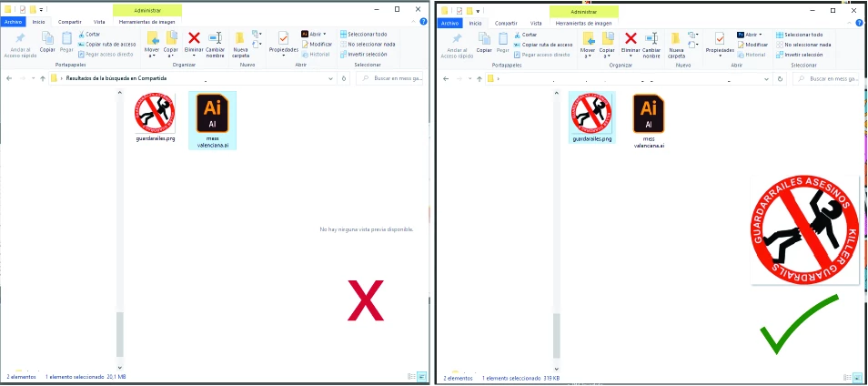Click the back arrow in left window
The image size is (868, 386).
pyautogui.click(x=9, y=78)
